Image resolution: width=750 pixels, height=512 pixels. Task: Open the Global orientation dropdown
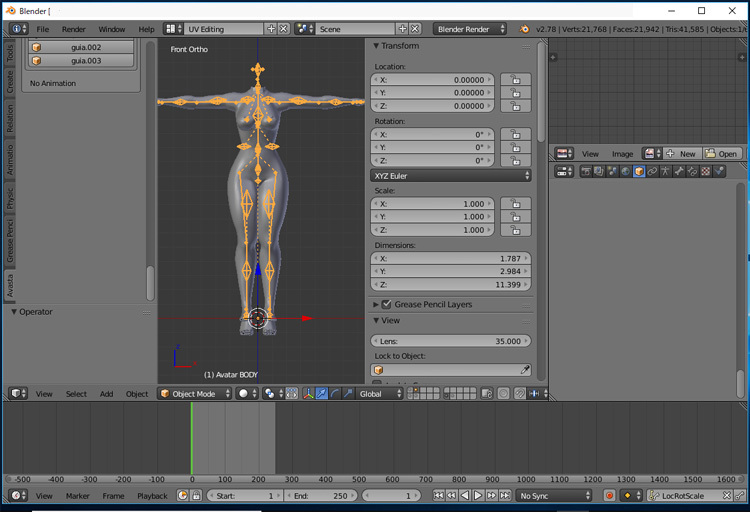coord(380,393)
